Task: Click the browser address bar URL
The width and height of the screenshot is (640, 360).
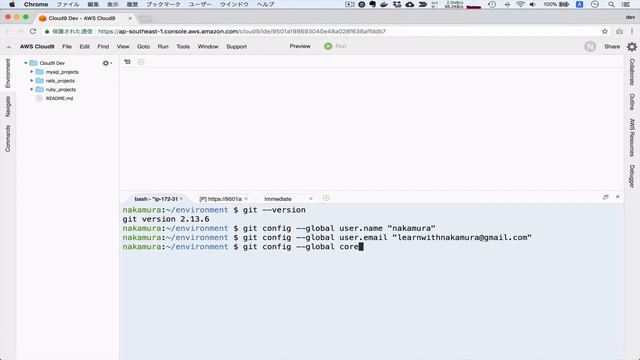Action: coord(242,31)
